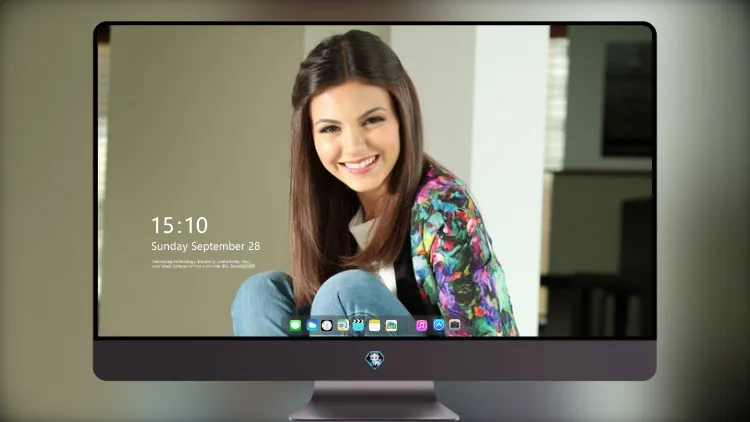The image size is (750, 422).
Task: Open the Weather app in dock
Action: (312, 326)
